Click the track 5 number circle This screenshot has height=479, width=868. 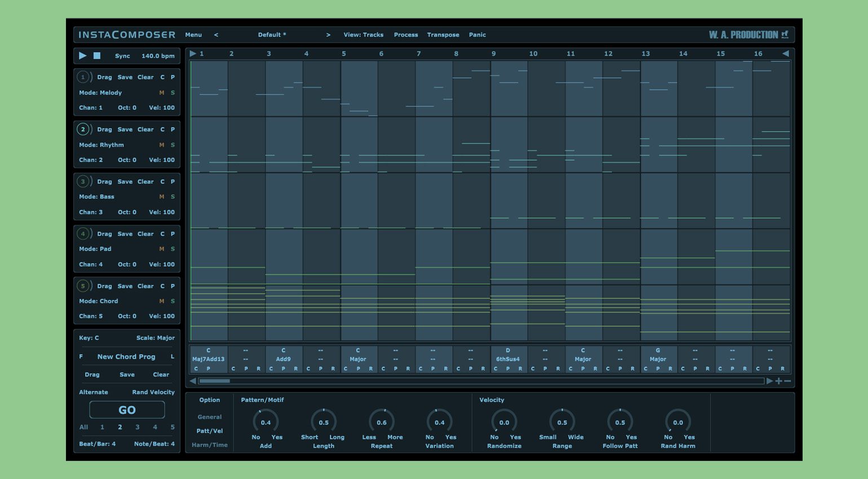[83, 286]
